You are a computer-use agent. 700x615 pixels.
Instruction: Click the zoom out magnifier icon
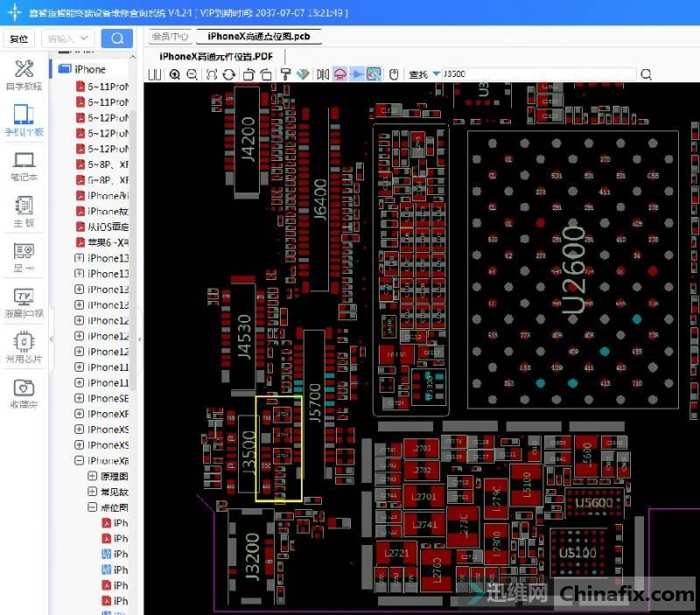[x=192, y=74]
